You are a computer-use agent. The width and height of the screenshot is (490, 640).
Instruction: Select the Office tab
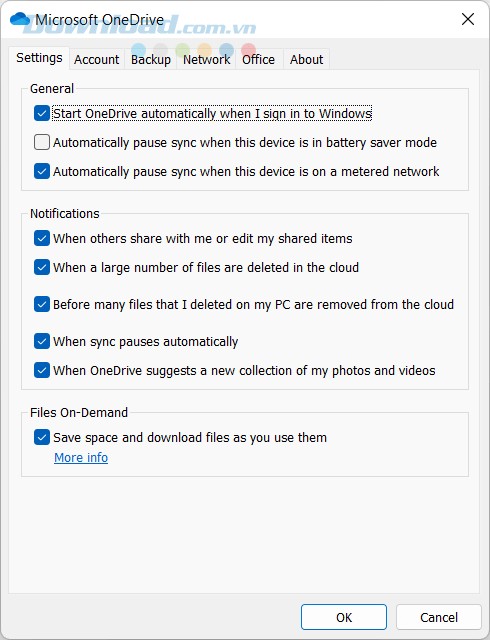pos(258,60)
